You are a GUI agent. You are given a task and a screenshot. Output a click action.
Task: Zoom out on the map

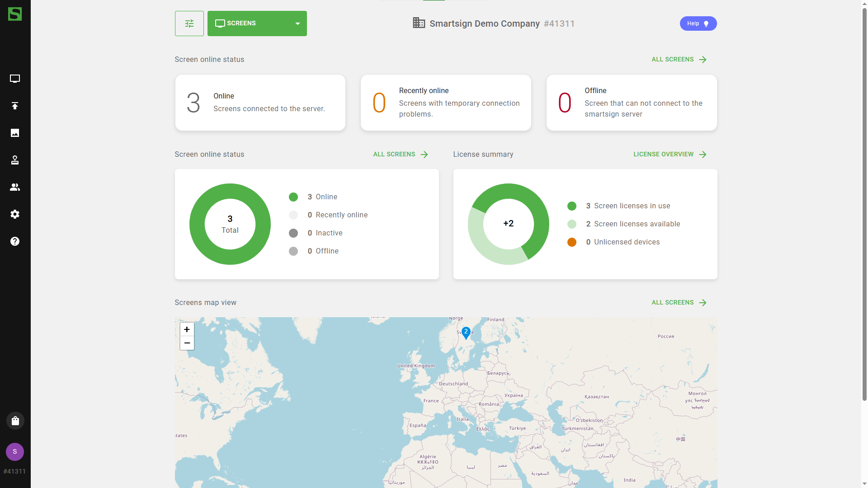187,343
